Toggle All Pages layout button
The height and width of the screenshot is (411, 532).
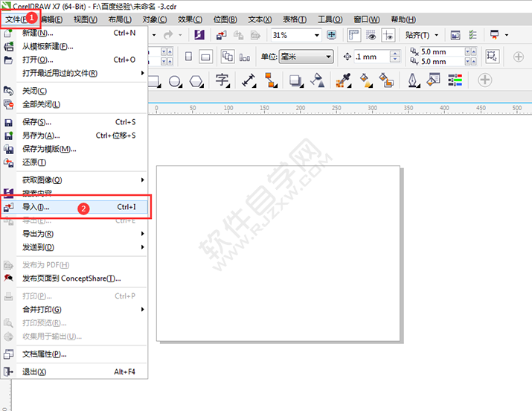(x=228, y=57)
